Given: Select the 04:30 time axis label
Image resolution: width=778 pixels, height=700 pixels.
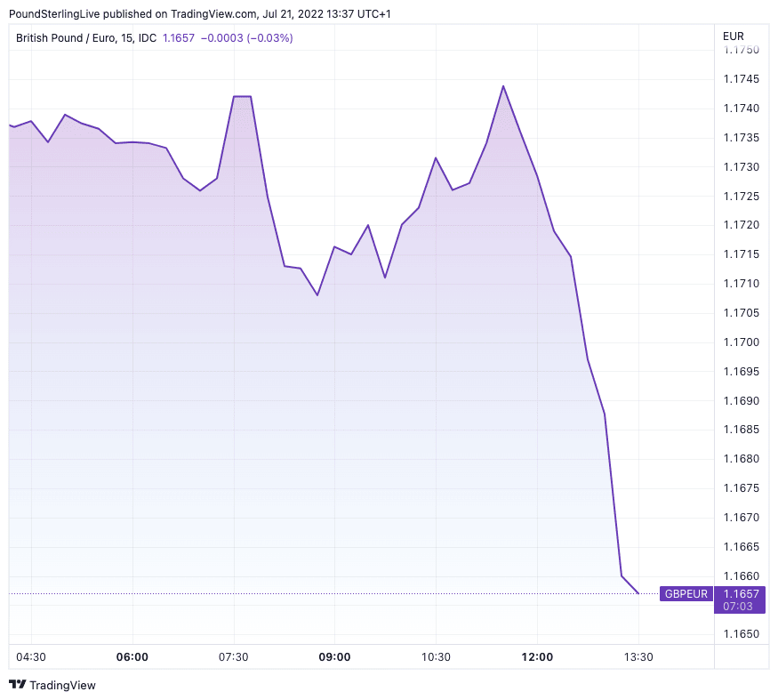Looking at the screenshot, I should (31, 657).
